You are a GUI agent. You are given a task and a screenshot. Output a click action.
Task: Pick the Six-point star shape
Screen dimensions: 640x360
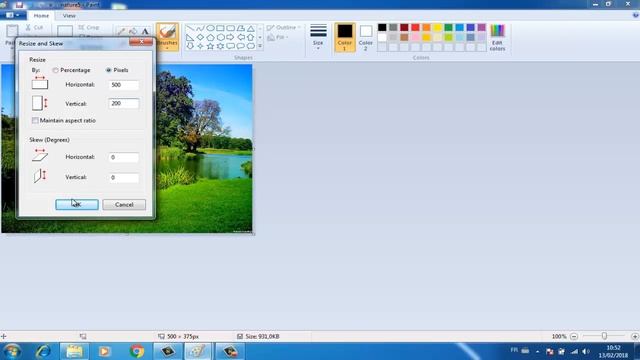[x=220, y=46]
